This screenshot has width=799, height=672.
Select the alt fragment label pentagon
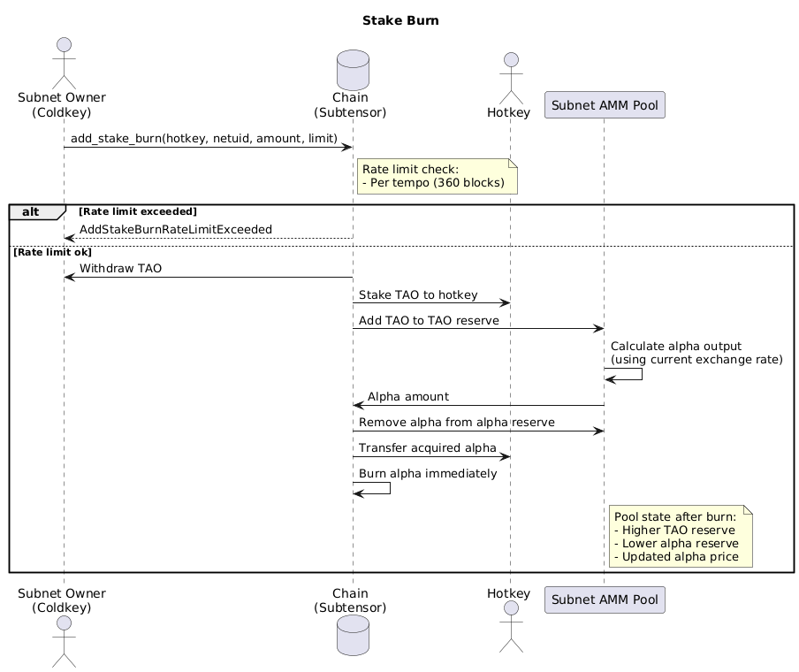[35, 211]
